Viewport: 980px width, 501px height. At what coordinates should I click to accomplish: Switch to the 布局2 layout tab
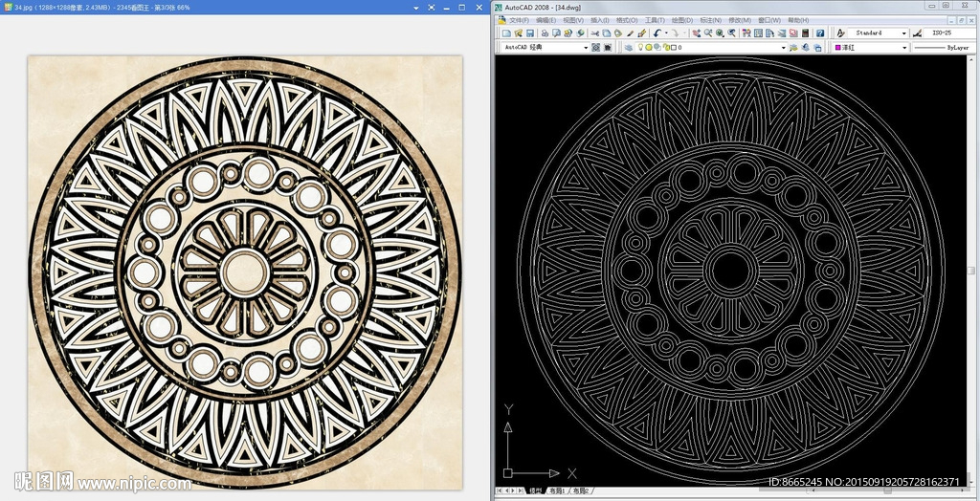581,491
